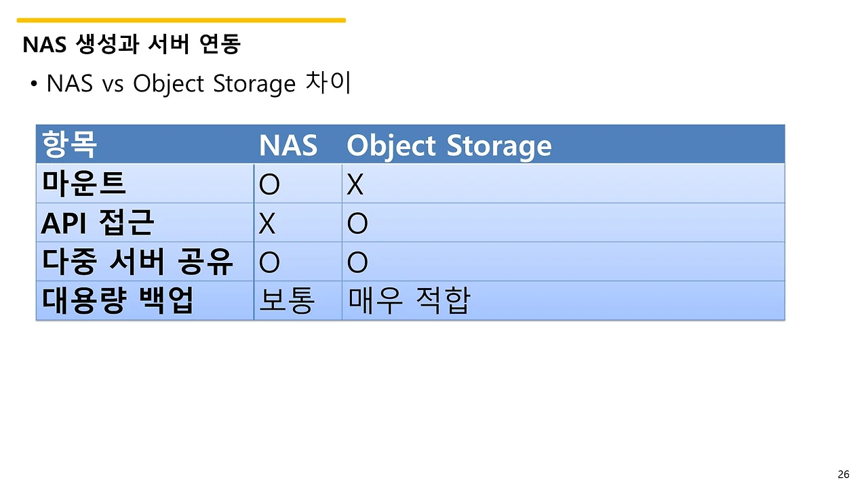Select the bullet text 'NAS vs Object Storage 차이'
This screenshot has height=488, width=868.
198,83
